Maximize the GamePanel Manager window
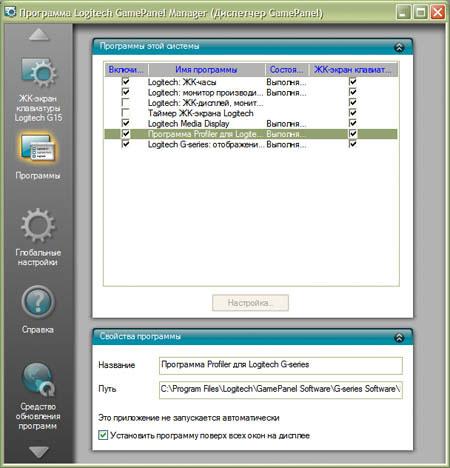Viewport: 450px width, 468px height. pyautogui.click(x=420, y=12)
